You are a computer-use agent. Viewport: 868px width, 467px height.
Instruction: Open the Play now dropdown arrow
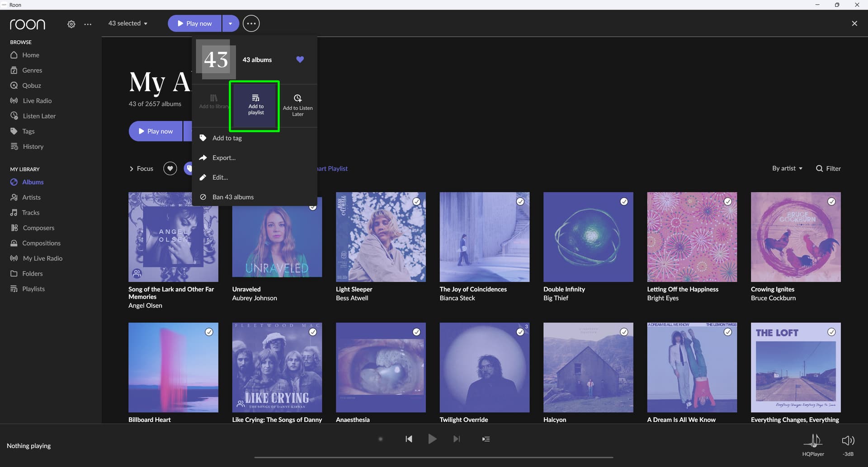point(230,23)
